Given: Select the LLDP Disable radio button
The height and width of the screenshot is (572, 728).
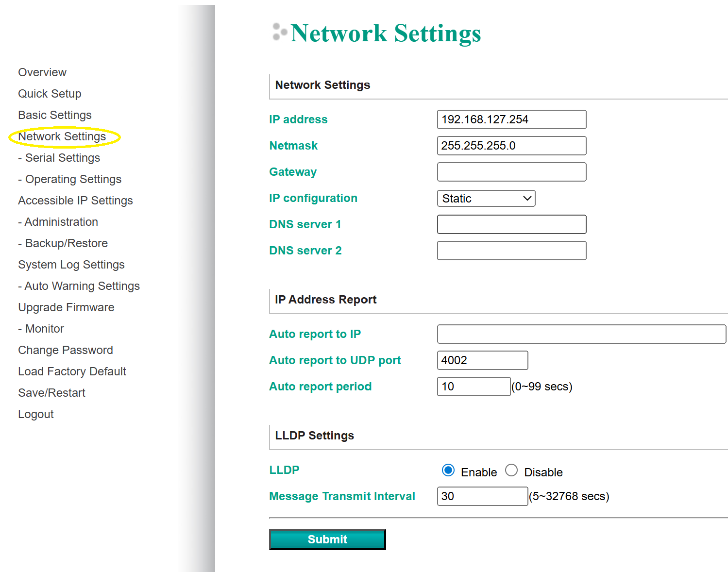Looking at the screenshot, I should pyautogui.click(x=511, y=471).
